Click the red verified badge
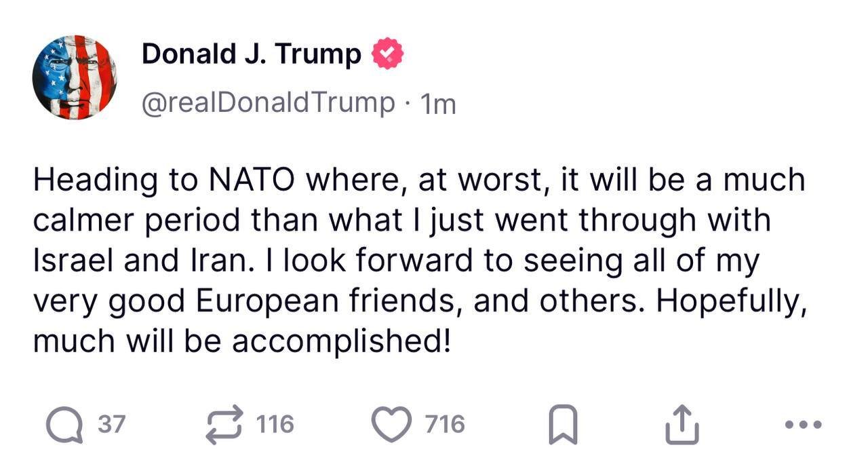The image size is (868, 458). pyautogui.click(x=387, y=55)
